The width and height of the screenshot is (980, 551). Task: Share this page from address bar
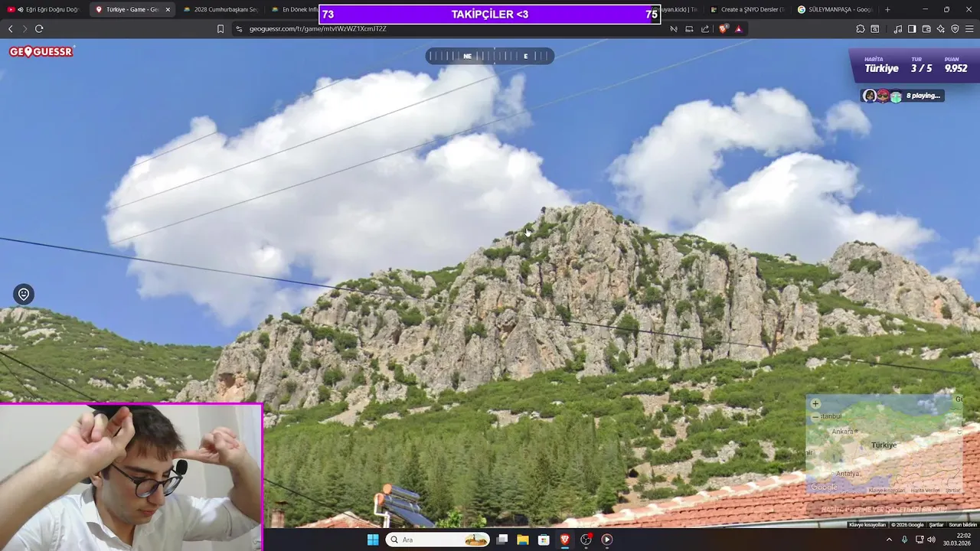pyautogui.click(x=705, y=28)
